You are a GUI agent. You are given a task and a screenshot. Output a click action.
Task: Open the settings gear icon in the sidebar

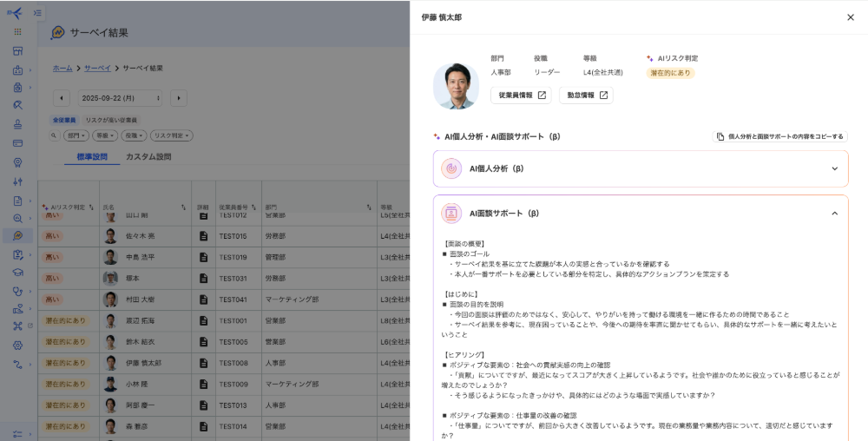(17, 346)
